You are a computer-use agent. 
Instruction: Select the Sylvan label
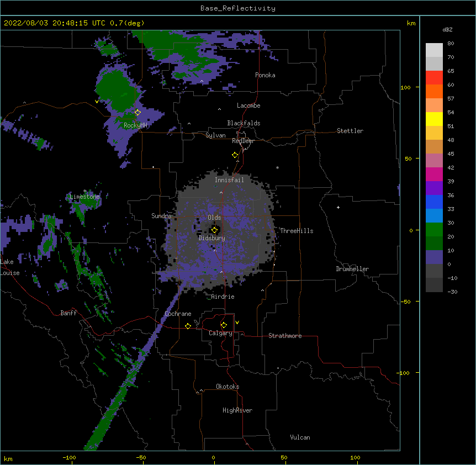click(x=215, y=135)
